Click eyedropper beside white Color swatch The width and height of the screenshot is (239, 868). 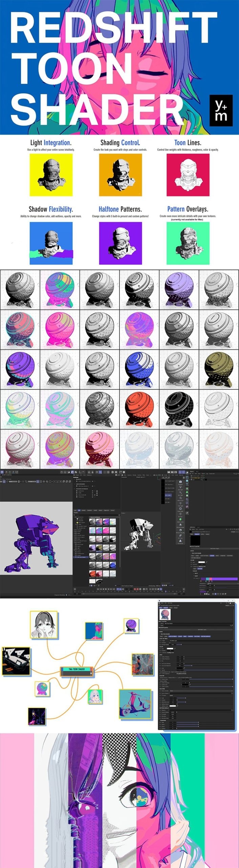tap(175, 649)
